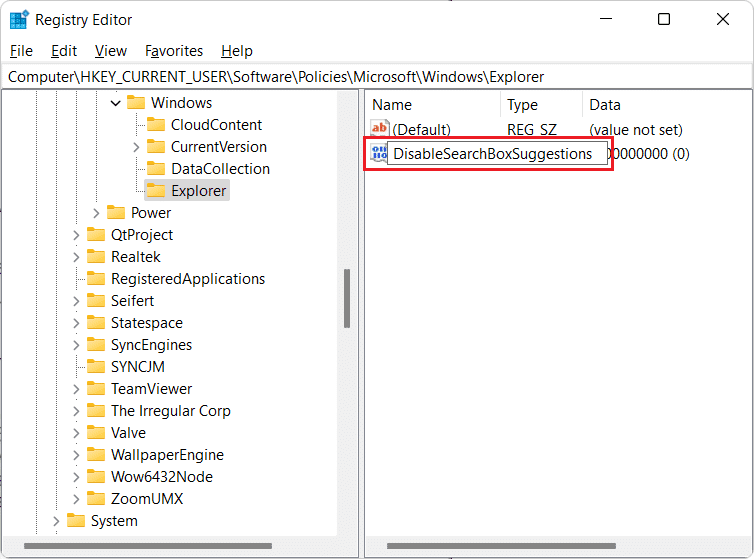Click the Explorer folder icon
Viewport: 754px width, 559px height.
click(156, 191)
